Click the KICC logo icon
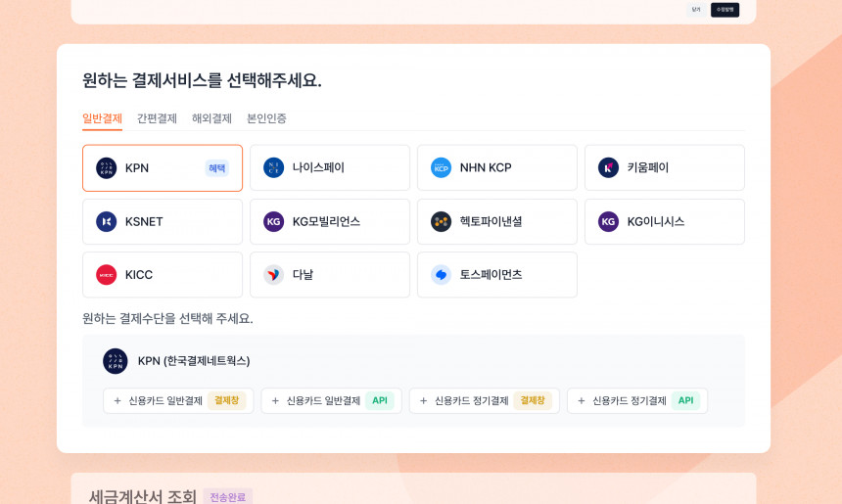The width and height of the screenshot is (842, 504). point(107,275)
